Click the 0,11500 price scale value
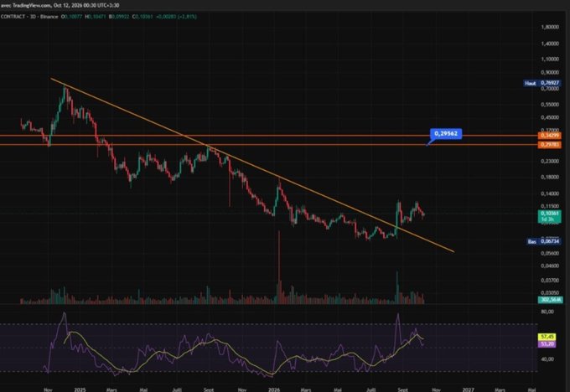The width and height of the screenshot is (570, 392). tap(550, 206)
